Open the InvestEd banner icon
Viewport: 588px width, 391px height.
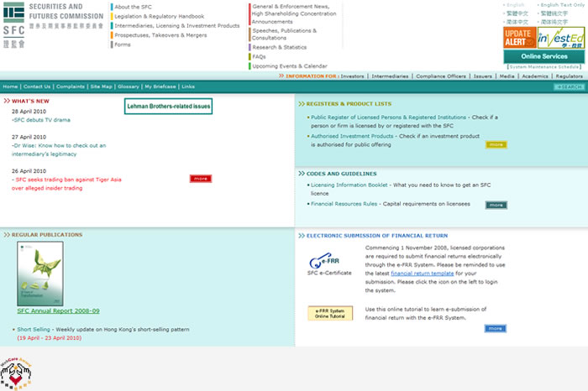pos(559,38)
